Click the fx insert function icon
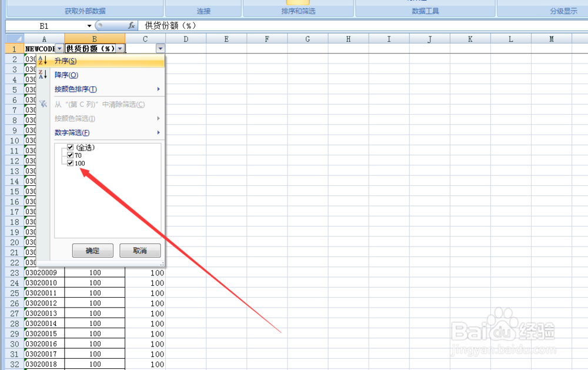Viewport: 588px width, 370px height. (131, 25)
